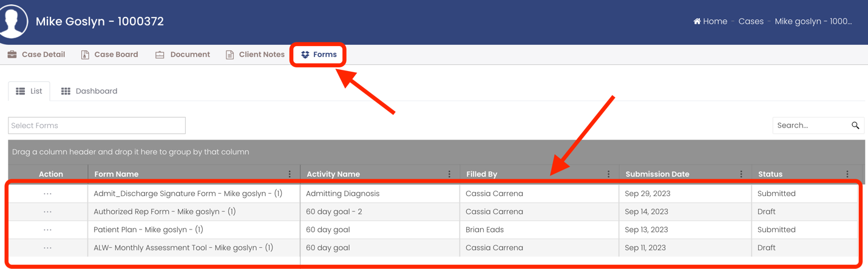Open actions for ALW- Monthly Assessment Tool

(48, 248)
